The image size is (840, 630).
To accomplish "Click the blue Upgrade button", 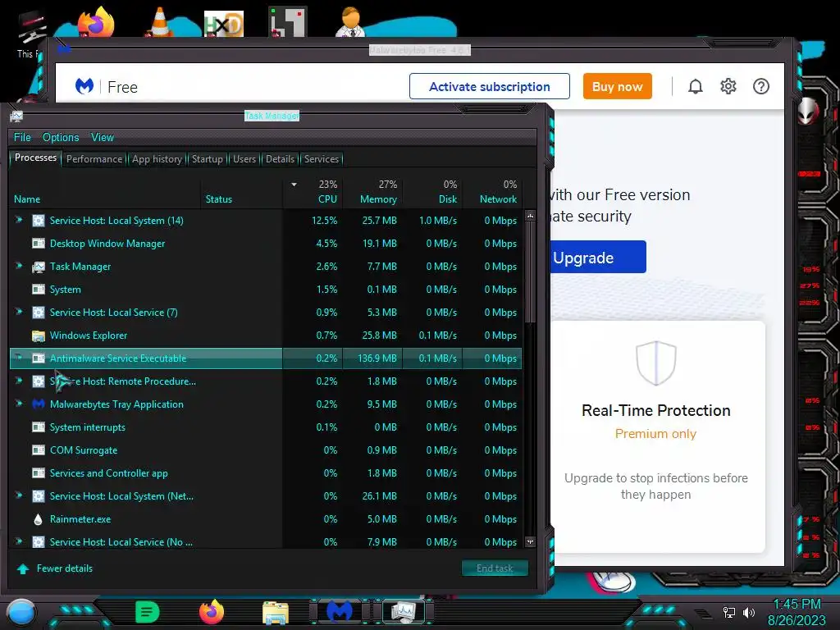I will point(598,257).
